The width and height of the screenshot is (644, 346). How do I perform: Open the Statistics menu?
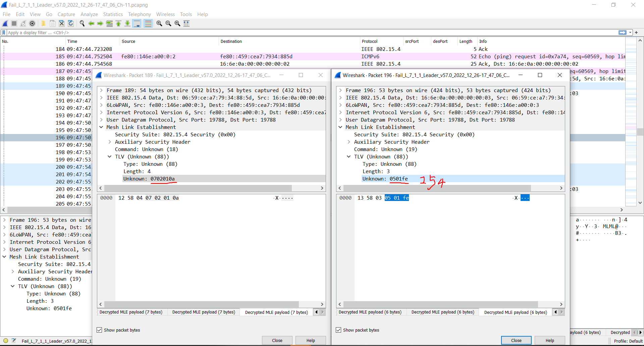click(113, 14)
